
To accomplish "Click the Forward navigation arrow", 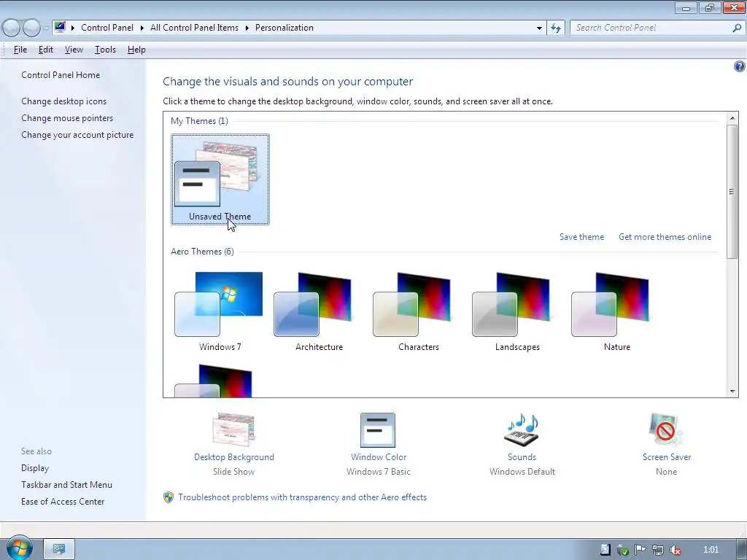I will (x=31, y=28).
